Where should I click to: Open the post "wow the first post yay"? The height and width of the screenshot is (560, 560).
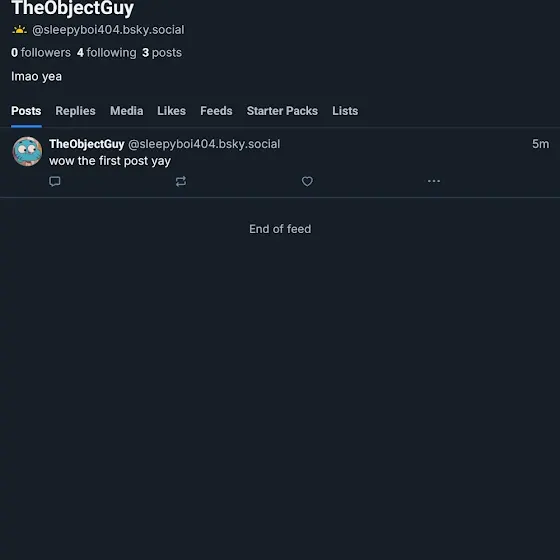tap(110, 161)
